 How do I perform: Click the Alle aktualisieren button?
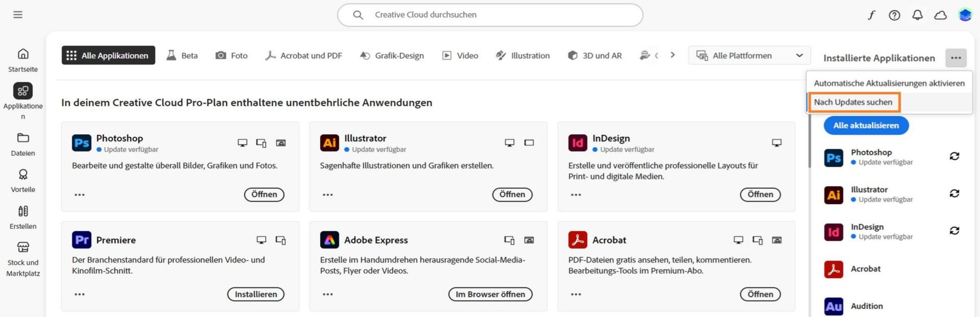(x=866, y=126)
